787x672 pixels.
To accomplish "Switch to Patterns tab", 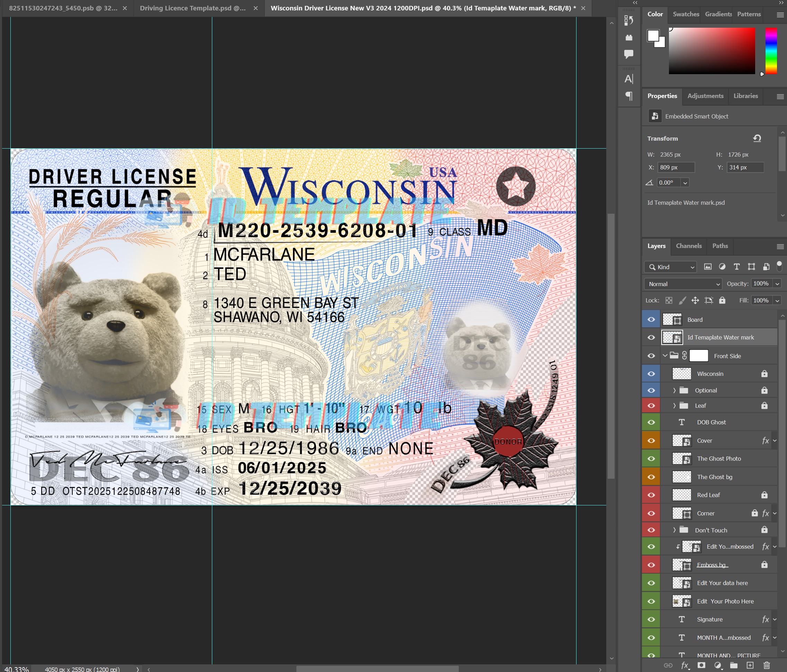I will click(x=749, y=15).
